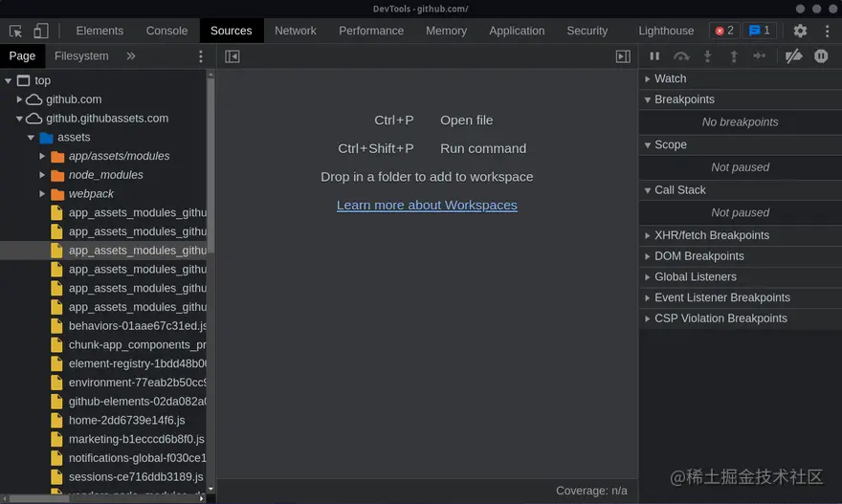842x504 pixels.
Task: Click the orange node_modules folder icon
Action: (57, 175)
